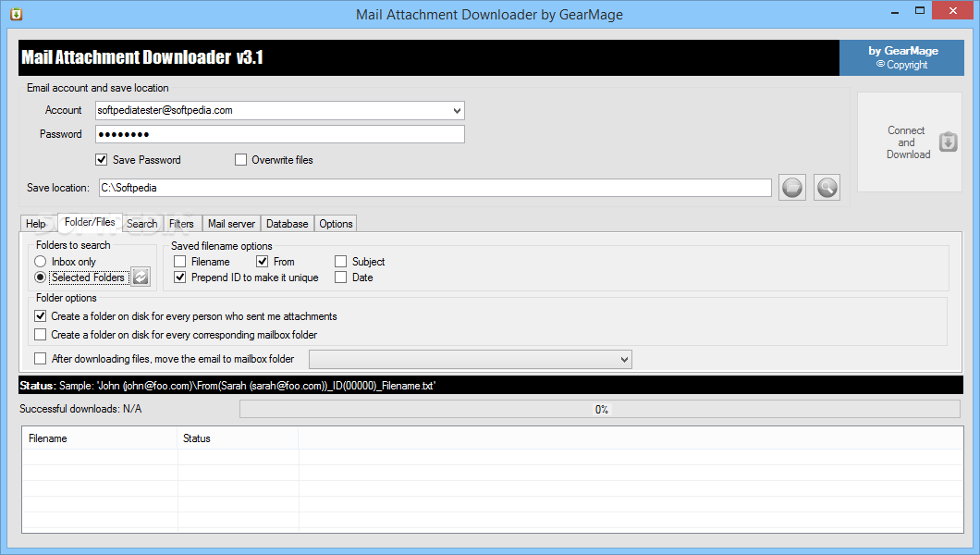This screenshot has height=555, width=980.
Task: Click the Successful downloads: N/A text
Action: [80, 409]
